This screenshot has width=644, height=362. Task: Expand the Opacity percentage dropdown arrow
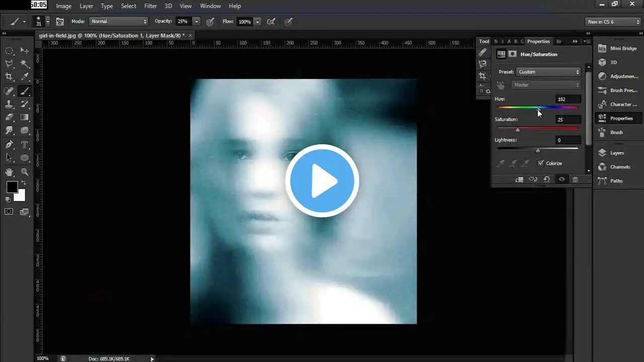point(196,22)
